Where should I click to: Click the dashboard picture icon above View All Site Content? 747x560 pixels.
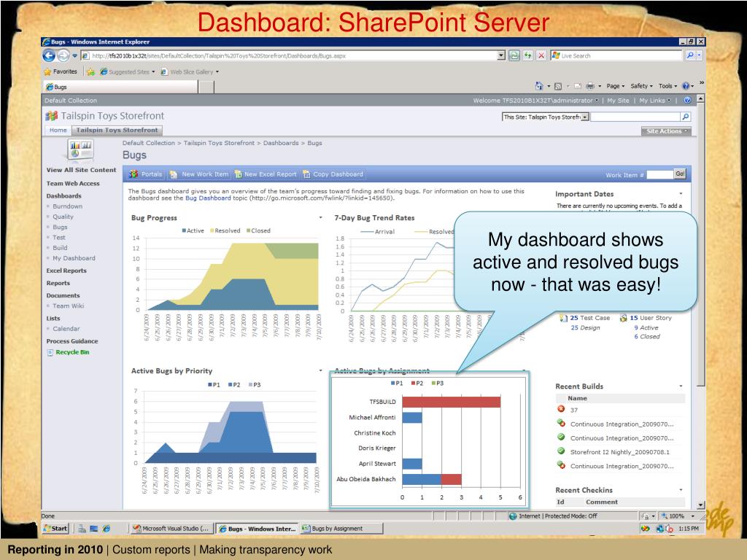[80, 149]
